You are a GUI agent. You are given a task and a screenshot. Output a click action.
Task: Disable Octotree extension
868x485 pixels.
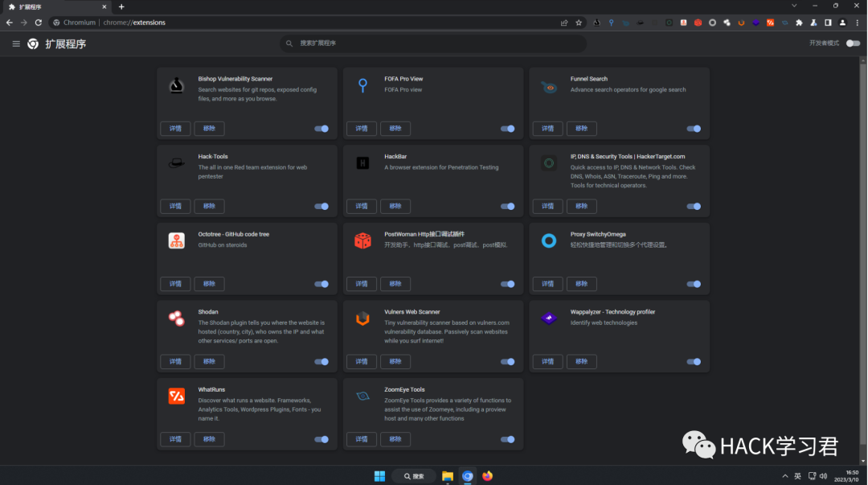pyautogui.click(x=321, y=284)
